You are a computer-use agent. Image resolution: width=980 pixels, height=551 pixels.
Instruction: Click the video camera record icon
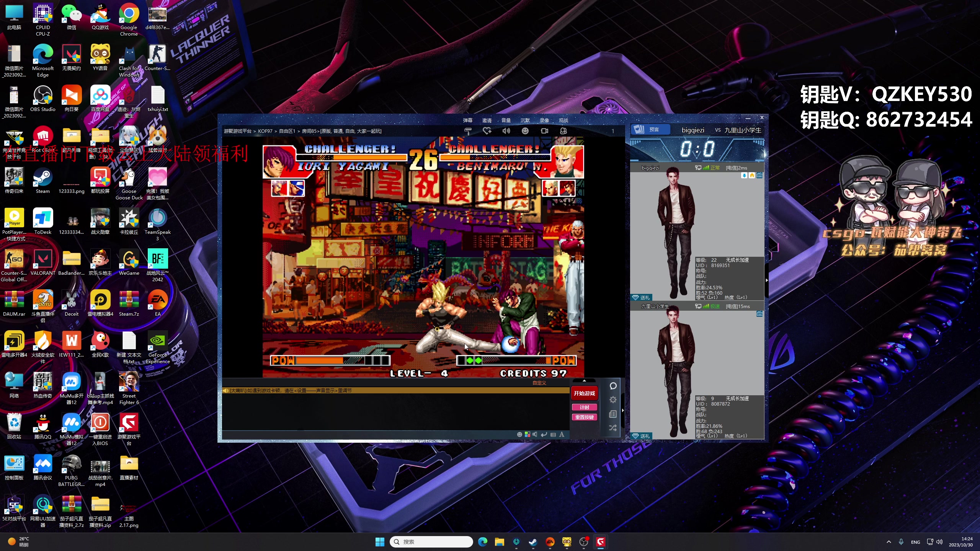click(x=544, y=131)
